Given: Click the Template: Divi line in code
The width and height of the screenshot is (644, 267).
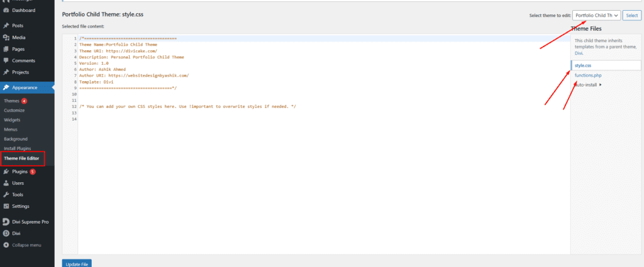Looking at the screenshot, I should pyautogui.click(x=96, y=82).
